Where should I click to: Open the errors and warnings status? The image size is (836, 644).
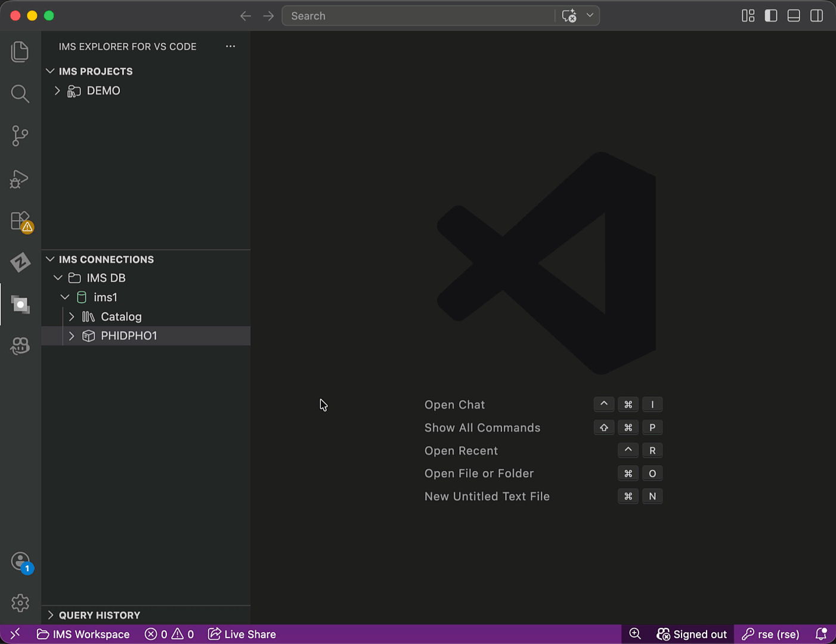[x=169, y=634]
